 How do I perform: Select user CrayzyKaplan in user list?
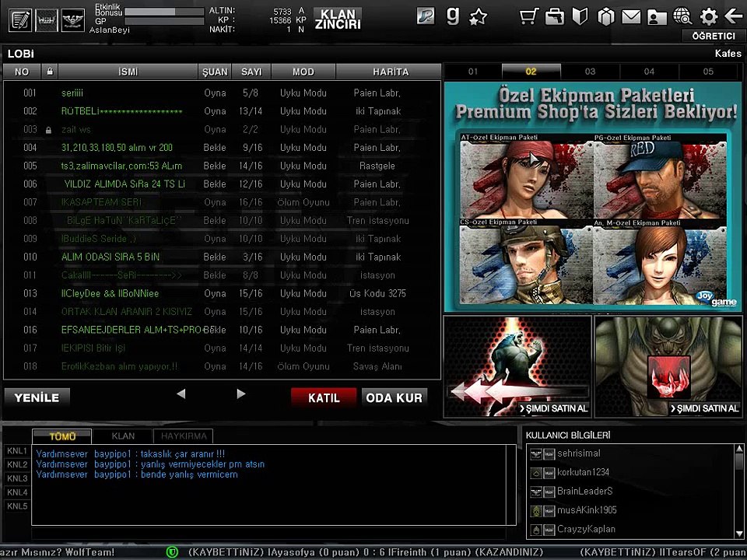pyautogui.click(x=586, y=530)
